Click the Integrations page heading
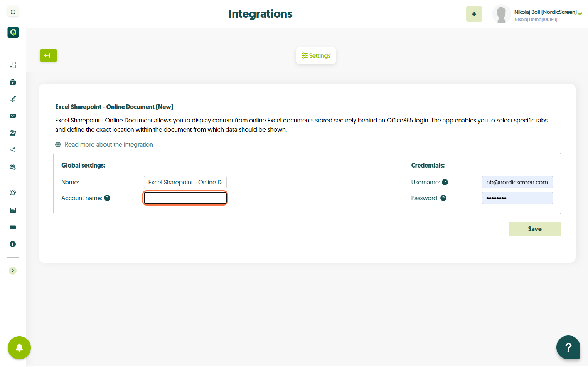588x367 pixels. (x=260, y=14)
